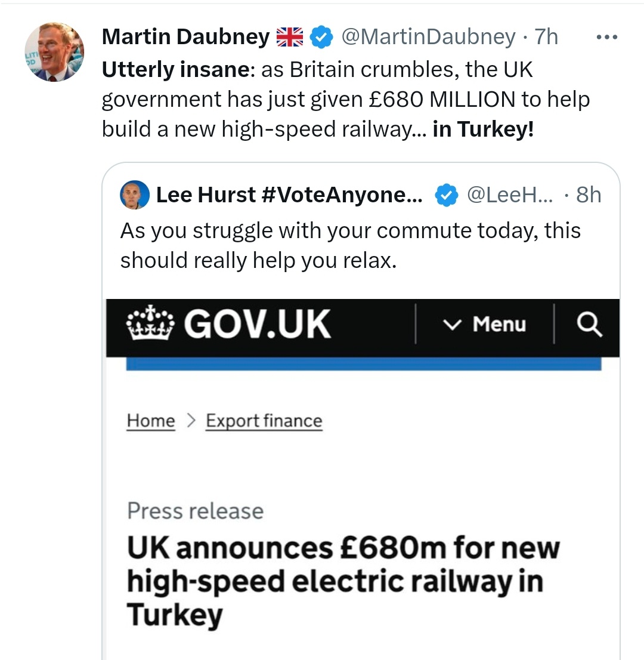Image resolution: width=644 pixels, height=660 pixels.
Task: Click the GOV.UK crown logo
Action: 150,324
